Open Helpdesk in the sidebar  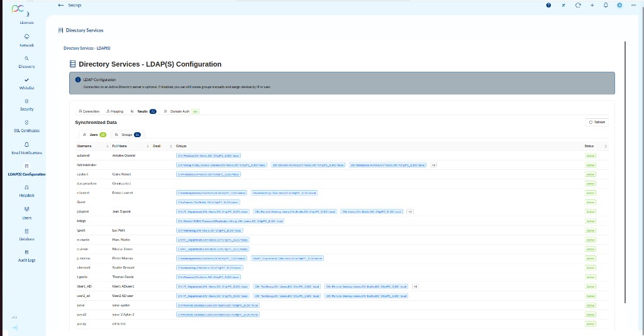[x=26, y=191]
